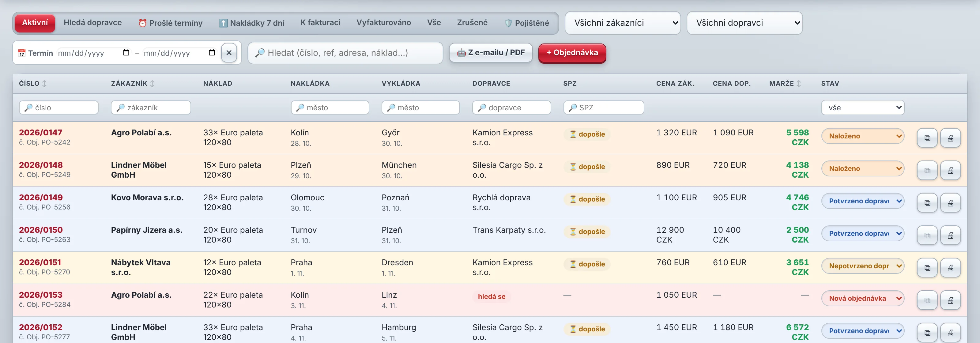Switch to Zrušené tab
The width and height of the screenshot is (980, 343).
coord(472,23)
